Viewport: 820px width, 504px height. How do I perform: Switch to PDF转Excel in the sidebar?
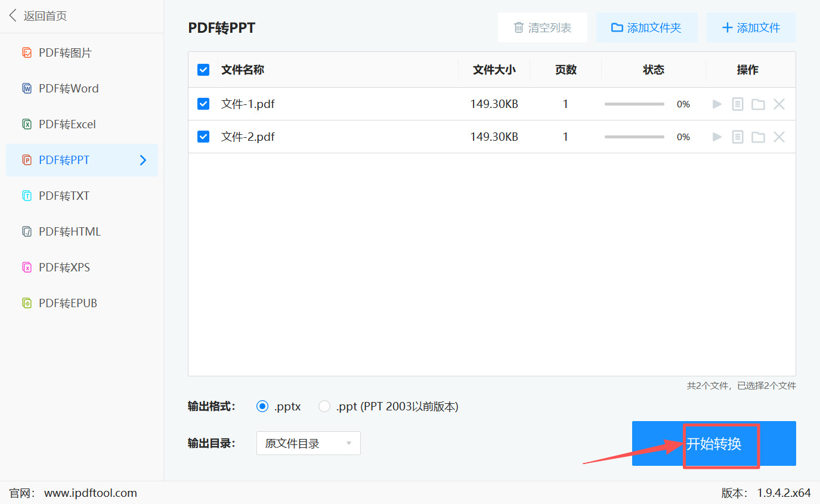click(82, 124)
